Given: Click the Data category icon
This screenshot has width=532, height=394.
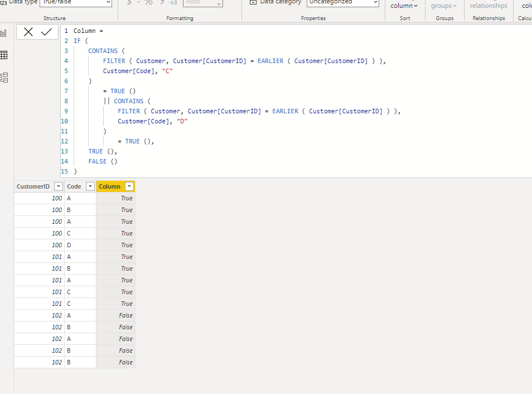Looking at the screenshot, I should (x=253, y=2).
